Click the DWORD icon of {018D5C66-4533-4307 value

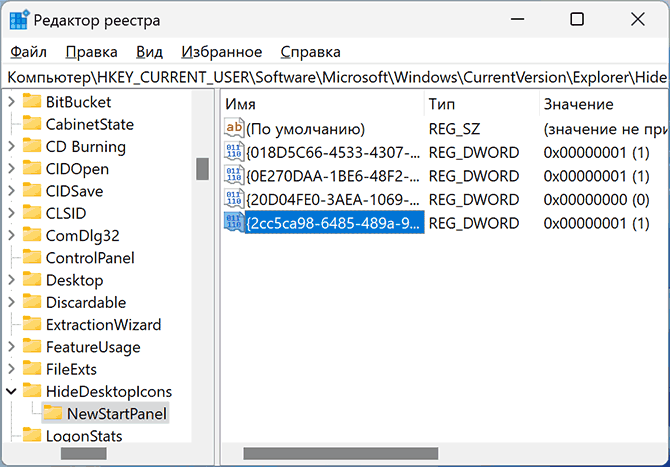[234, 152]
